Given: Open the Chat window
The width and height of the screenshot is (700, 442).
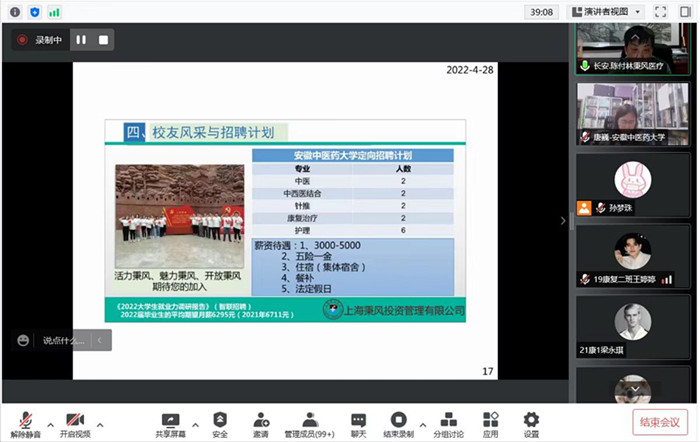Looking at the screenshot, I should (358, 420).
